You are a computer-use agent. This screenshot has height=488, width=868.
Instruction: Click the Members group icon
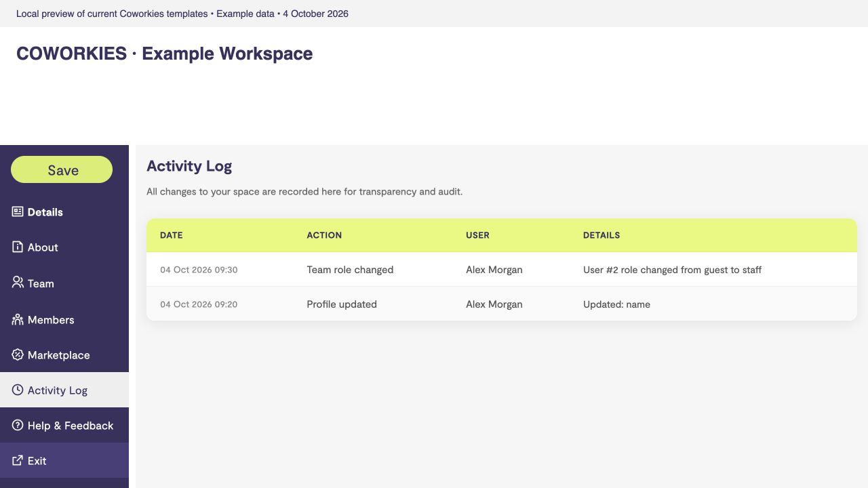18,319
